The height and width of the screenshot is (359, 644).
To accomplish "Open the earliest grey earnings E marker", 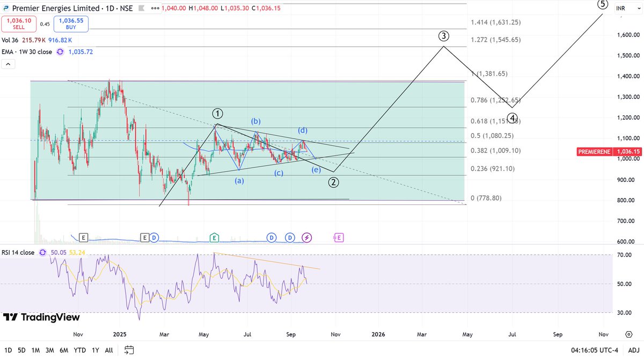I will point(83,237).
